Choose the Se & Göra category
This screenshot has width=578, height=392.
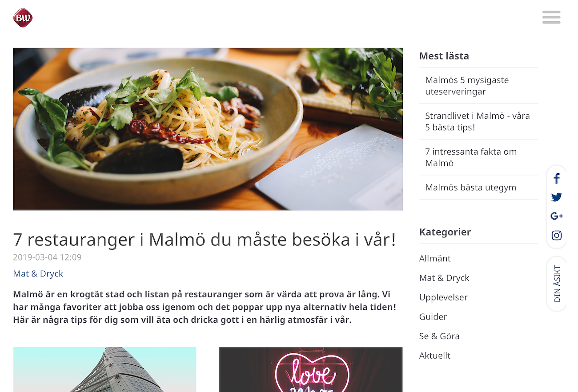pyautogui.click(x=439, y=336)
